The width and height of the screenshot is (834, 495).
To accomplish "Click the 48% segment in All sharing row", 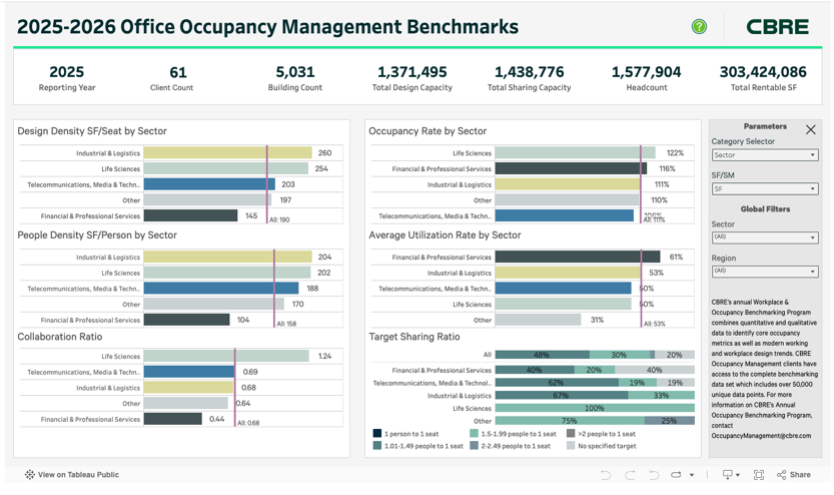I will pos(542,355).
